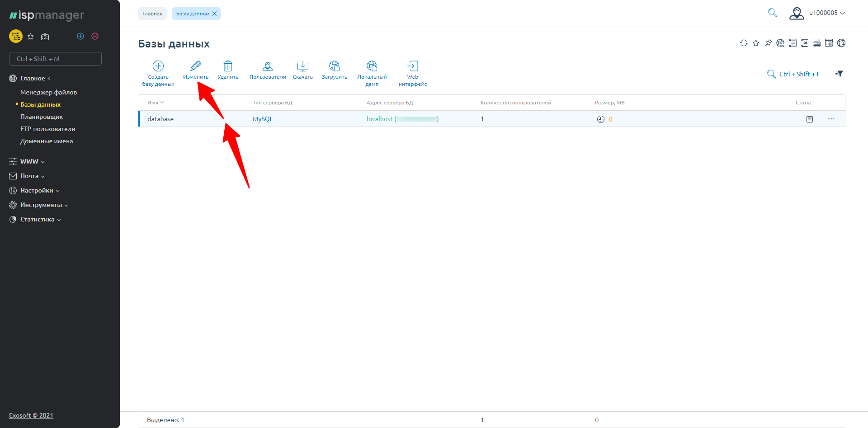The image size is (868, 428).
Task: Click the Create database plus icon
Action: (158, 66)
